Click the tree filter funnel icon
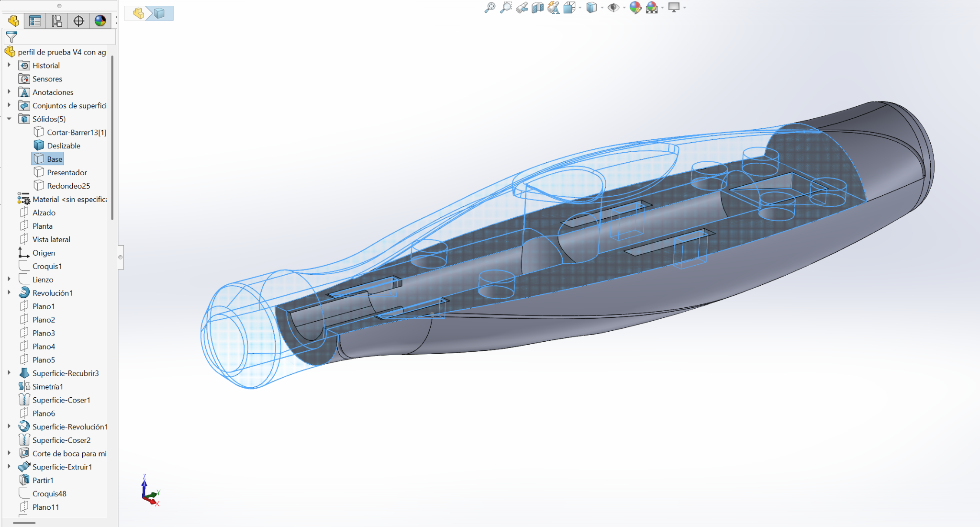This screenshot has width=980, height=527. (x=11, y=37)
